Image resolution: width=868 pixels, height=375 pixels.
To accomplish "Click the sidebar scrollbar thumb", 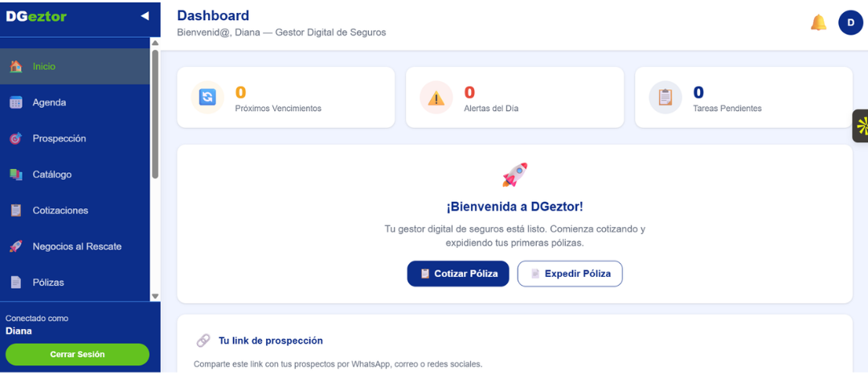I will tap(155, 114).
